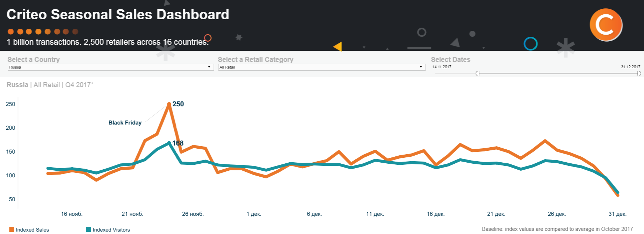Click the end date 31.12.2017
Screen dimensions: 644x234
click(x=631, y=67)
